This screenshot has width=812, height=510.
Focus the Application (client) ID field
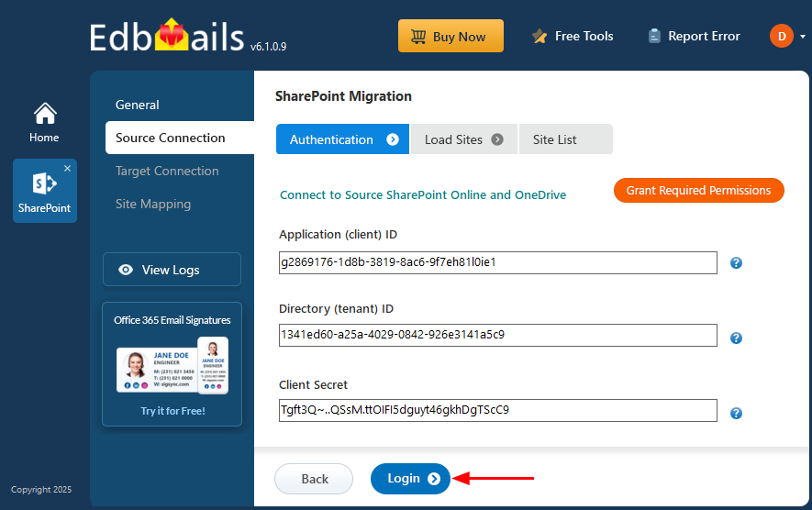[497, 262]
